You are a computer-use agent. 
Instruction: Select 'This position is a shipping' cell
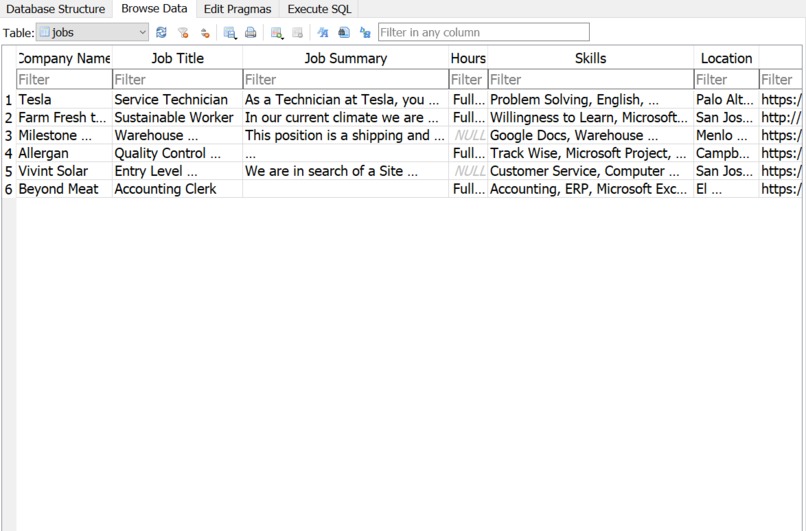345,136
